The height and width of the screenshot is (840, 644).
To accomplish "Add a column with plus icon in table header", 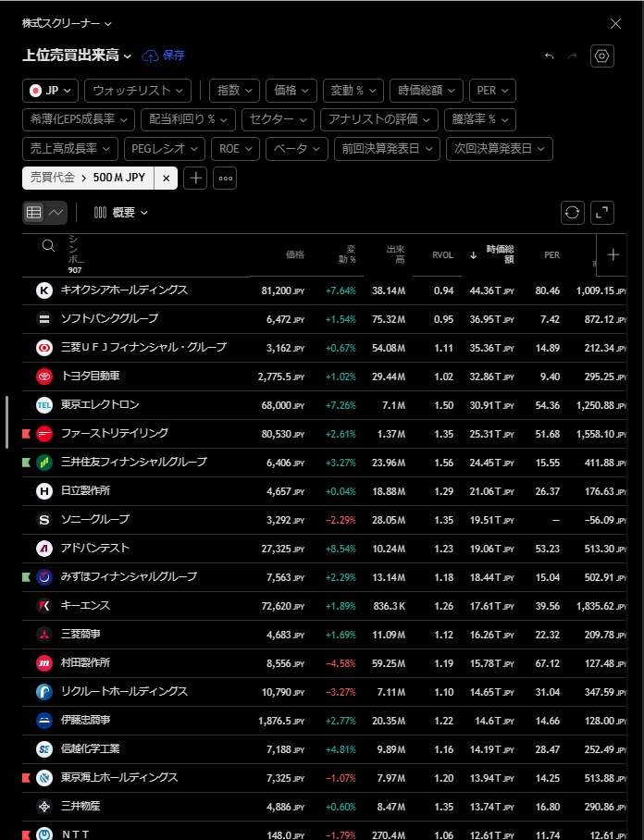I will [x=613, y=255].
